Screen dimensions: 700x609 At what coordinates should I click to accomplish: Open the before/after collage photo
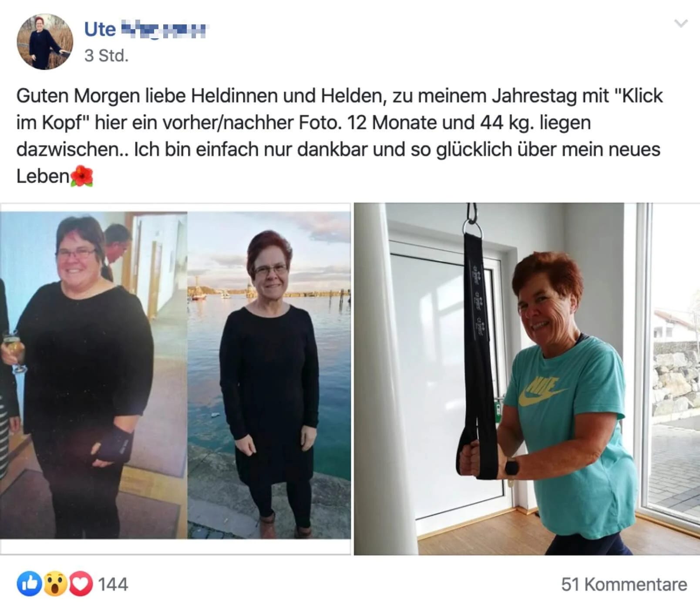coord(175,379)
